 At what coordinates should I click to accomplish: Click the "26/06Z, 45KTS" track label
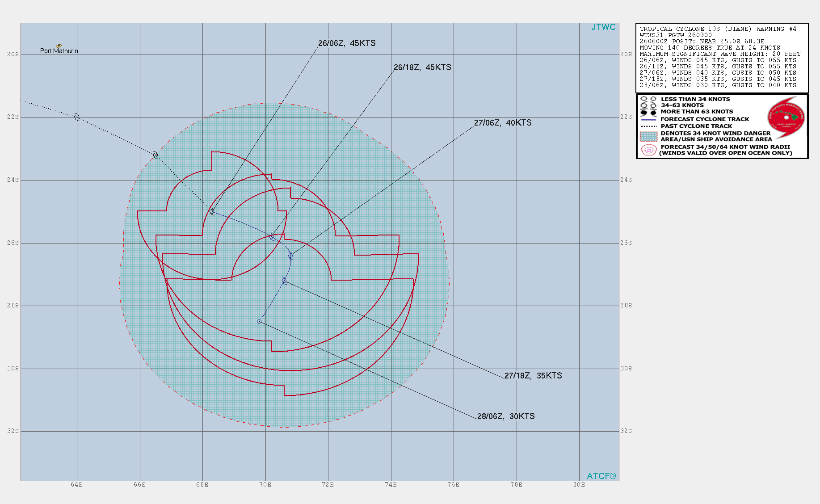347,43
